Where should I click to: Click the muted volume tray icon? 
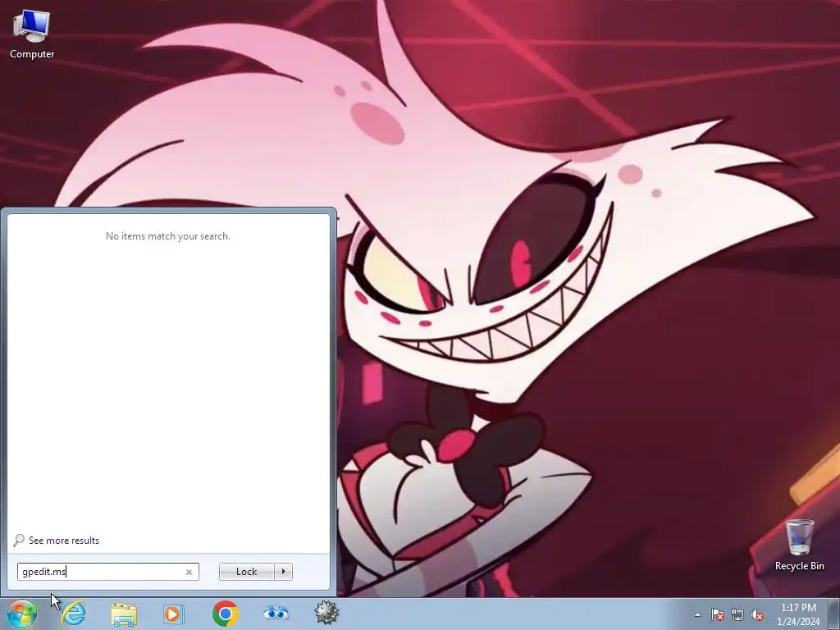click(x=757, y=614)
